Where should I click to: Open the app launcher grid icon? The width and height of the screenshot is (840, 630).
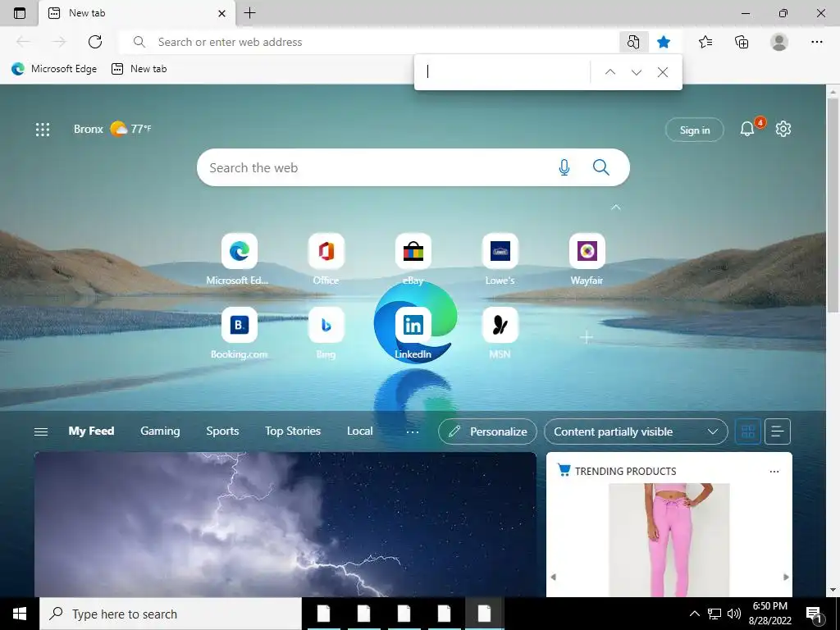click(x=43, y=129)
